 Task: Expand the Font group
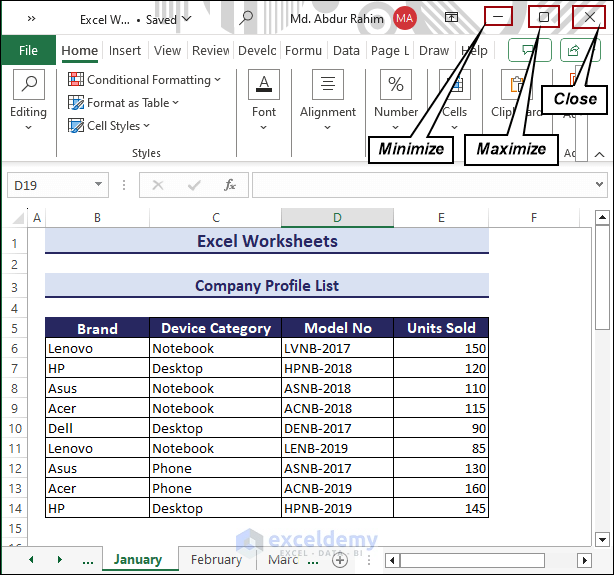(264, 101)
